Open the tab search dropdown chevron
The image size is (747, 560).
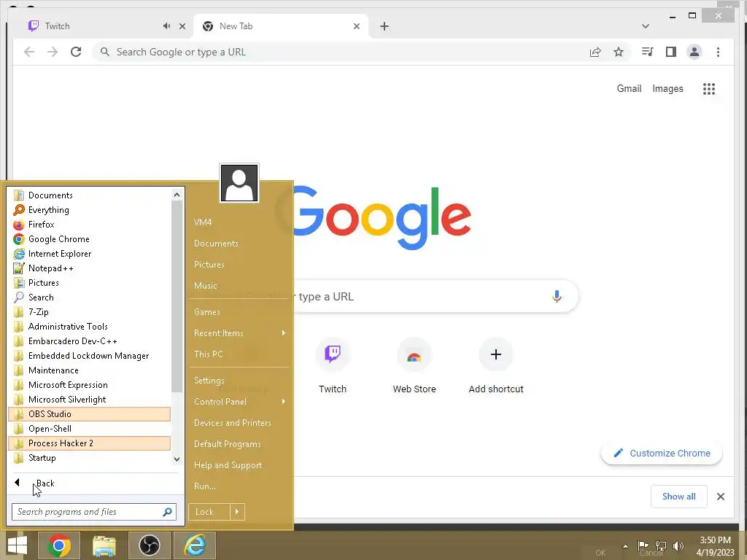pyautogui.click(x=646, y=26)
